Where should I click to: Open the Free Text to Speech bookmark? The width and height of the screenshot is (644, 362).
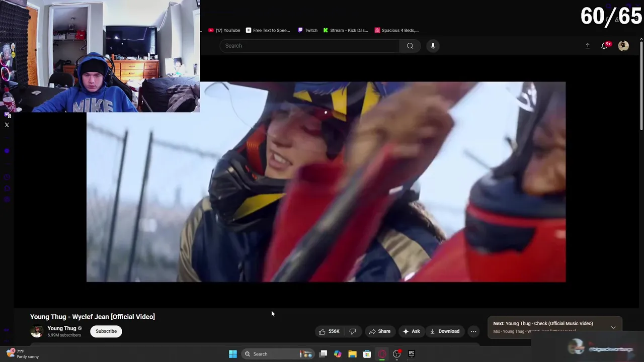point(268,30)
